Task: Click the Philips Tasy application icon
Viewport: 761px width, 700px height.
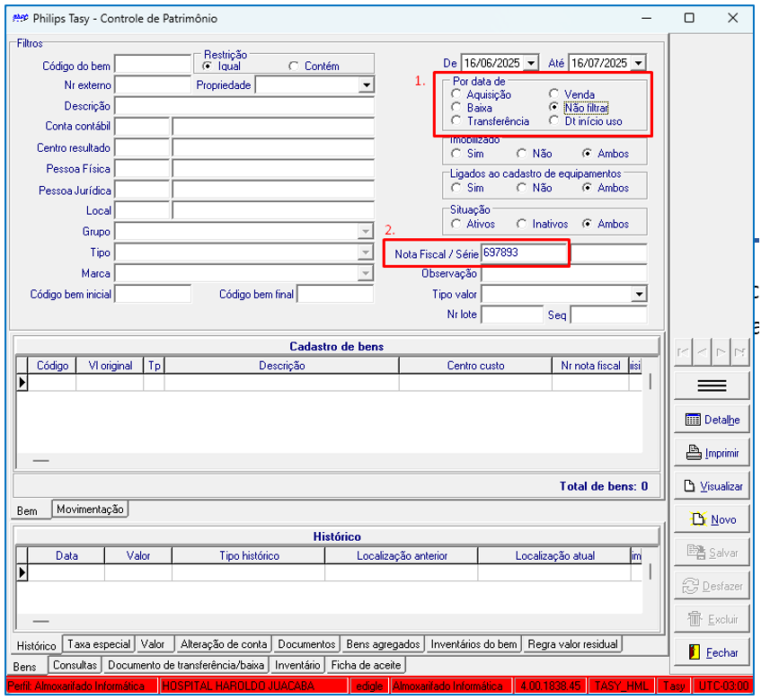Action: click(x=20, y=19)
